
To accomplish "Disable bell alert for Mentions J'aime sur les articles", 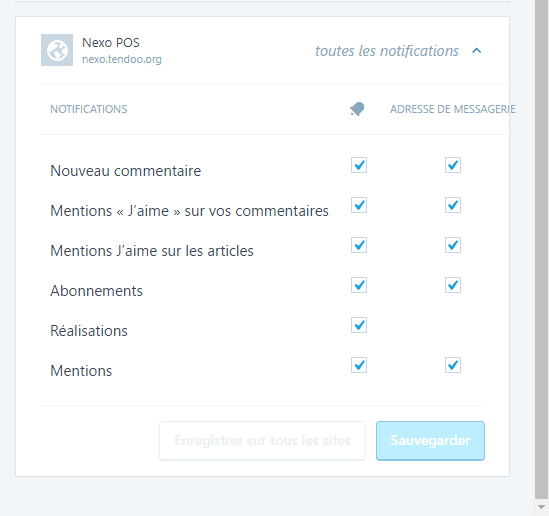I will point(359,245).
